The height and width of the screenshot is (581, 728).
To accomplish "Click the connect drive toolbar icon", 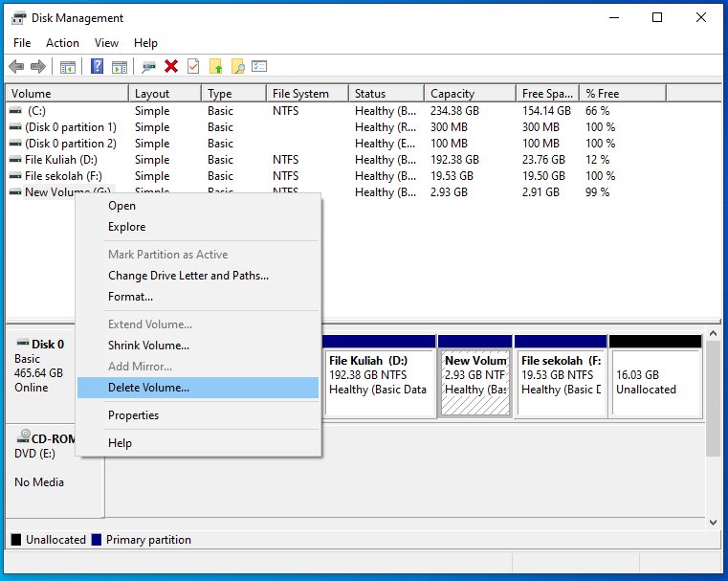I will [148, 66].
